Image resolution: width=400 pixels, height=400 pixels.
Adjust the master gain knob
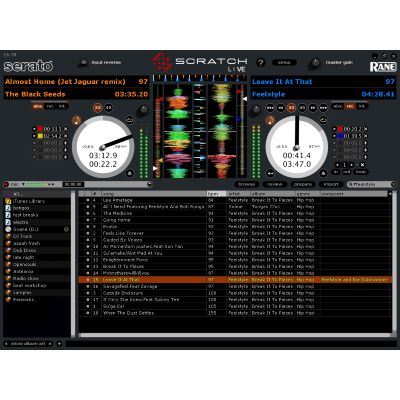click(314, 63)
